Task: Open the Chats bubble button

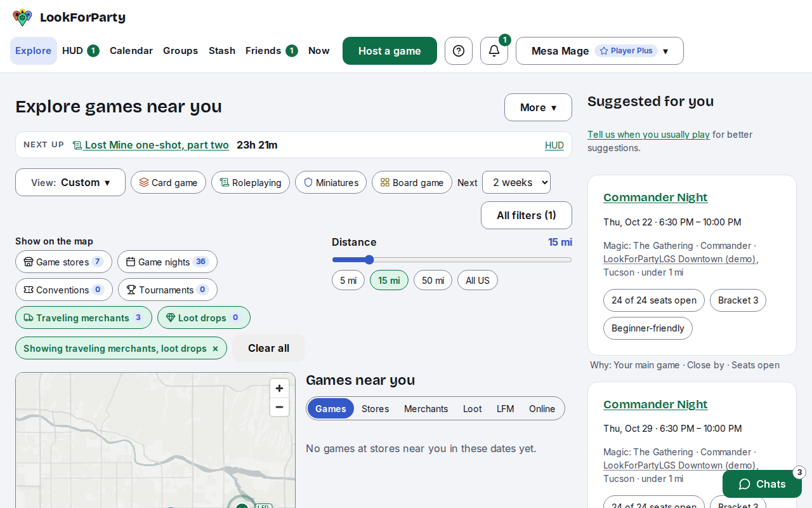Action: tap(762, 484)
